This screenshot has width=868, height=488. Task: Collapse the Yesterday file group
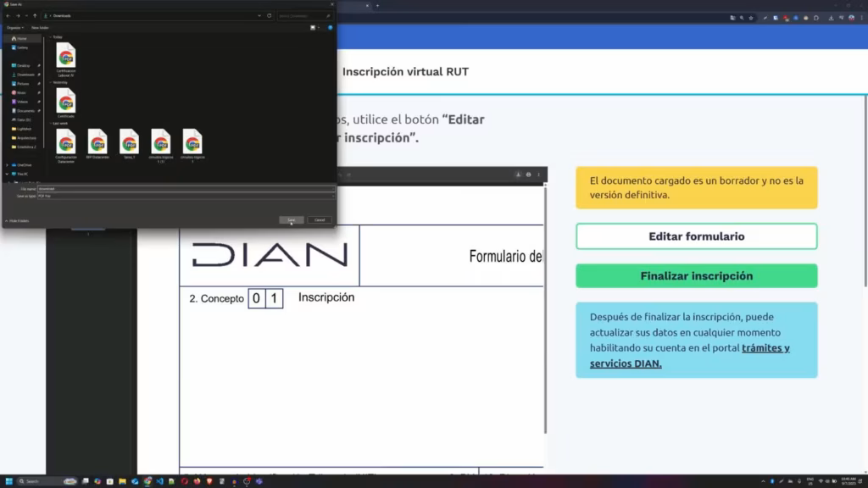tap(50, 82)
